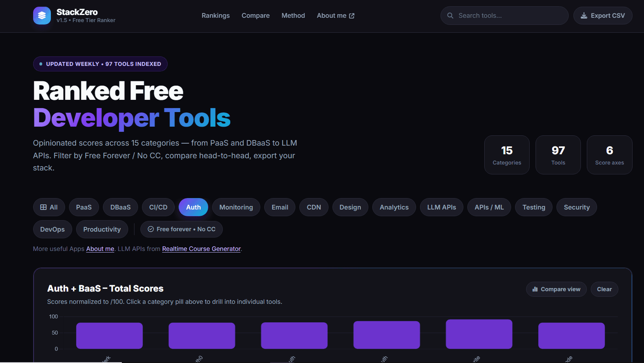Select the active Auth category pill
The image size is (644, 363).
point(193,207)
